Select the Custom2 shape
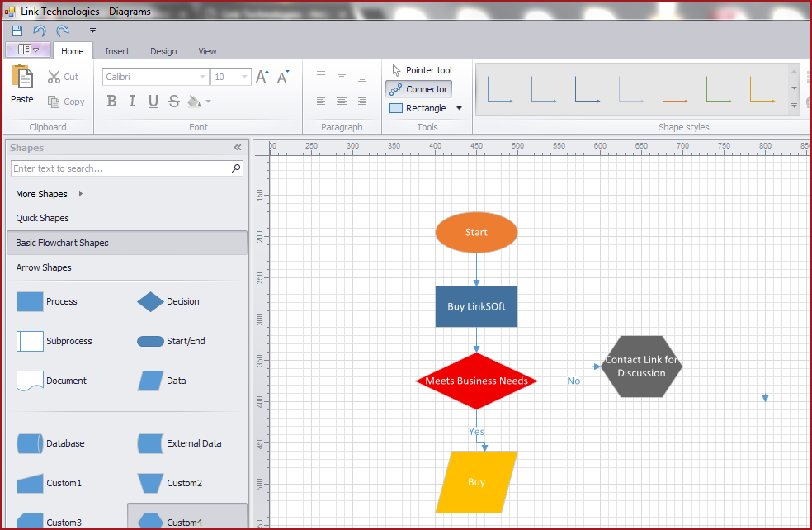Screen dimensions: 812x530 click(169, 483)
